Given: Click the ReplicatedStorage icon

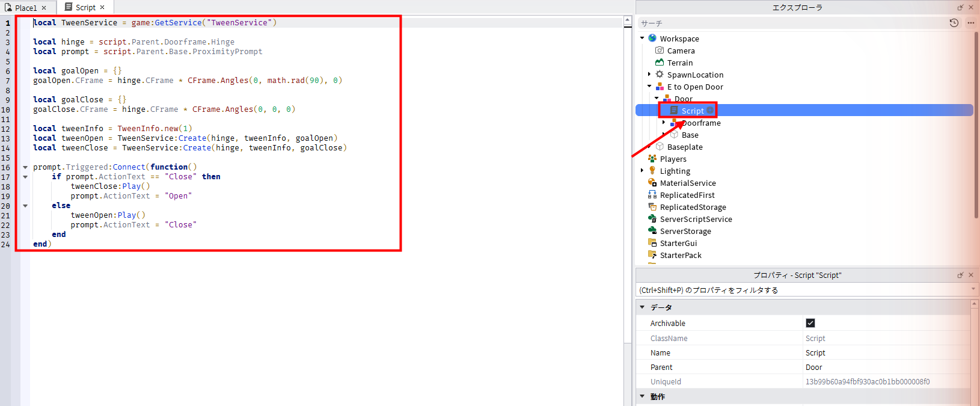Looking at the screenshot, I should (x=652, y=207).
